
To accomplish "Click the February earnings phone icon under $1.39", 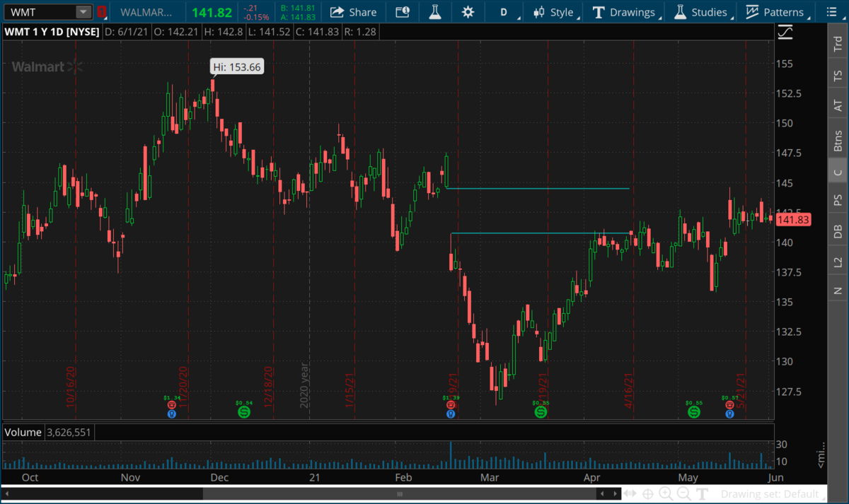I will (x=450, y=406).
